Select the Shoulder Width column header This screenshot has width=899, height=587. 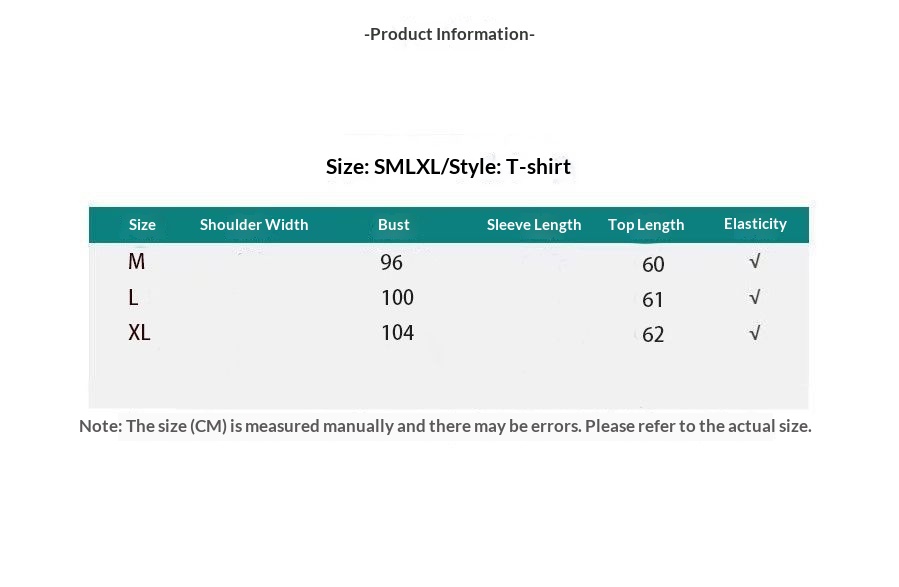[254, 225]
